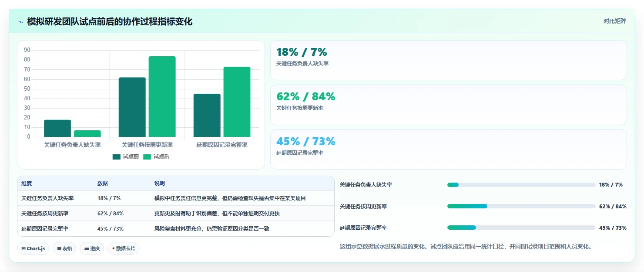Click the progress list label 延期原因记录完整率

(x=363, y=228)
